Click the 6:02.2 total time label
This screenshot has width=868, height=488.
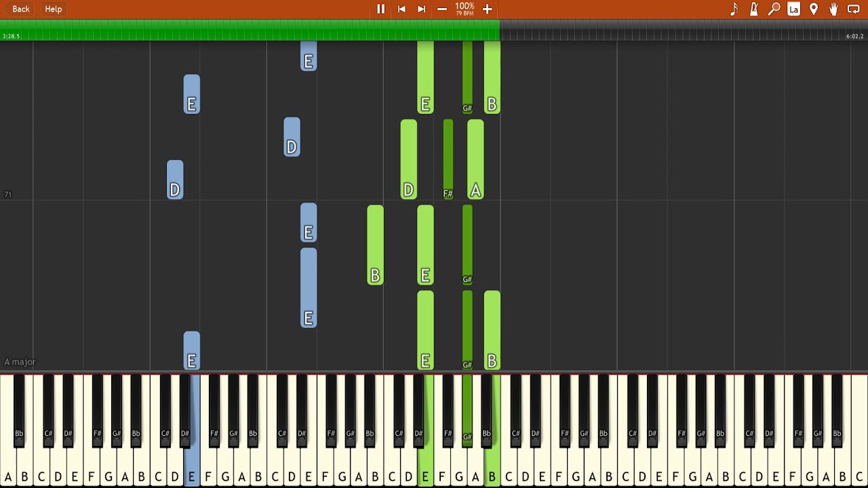[854, 37]
